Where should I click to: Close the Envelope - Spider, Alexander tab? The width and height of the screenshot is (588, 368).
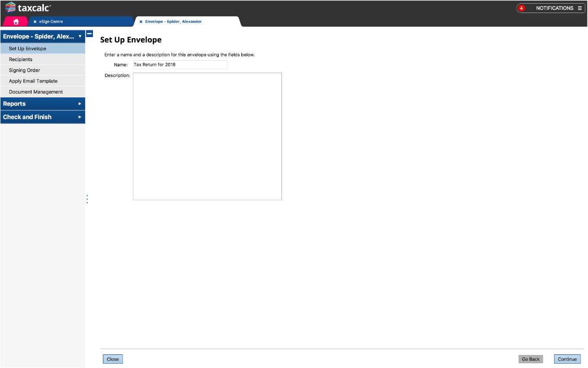pos(141,22)
